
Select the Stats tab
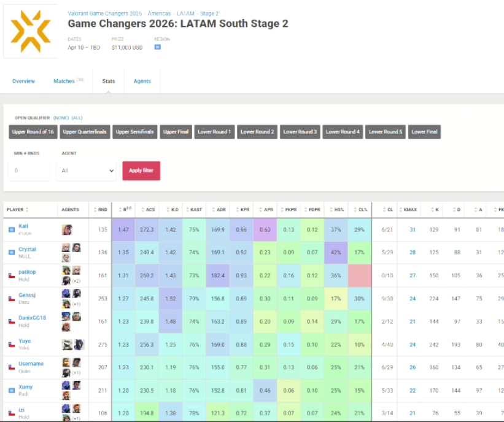tap(108, 81)
